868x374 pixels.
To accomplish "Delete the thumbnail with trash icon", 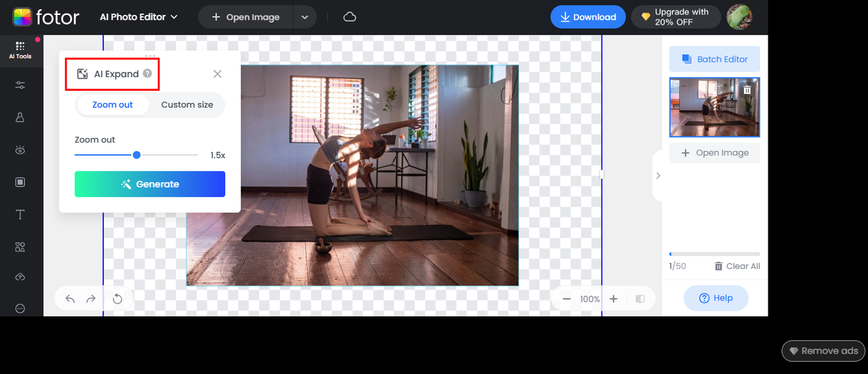I will click(747, 89).
